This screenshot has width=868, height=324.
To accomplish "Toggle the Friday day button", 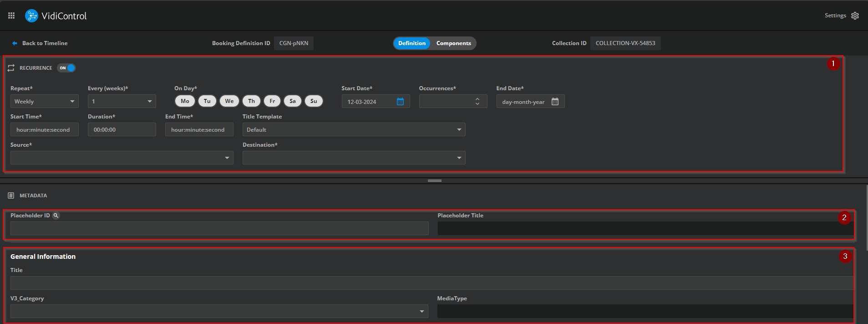I will 272,101.
